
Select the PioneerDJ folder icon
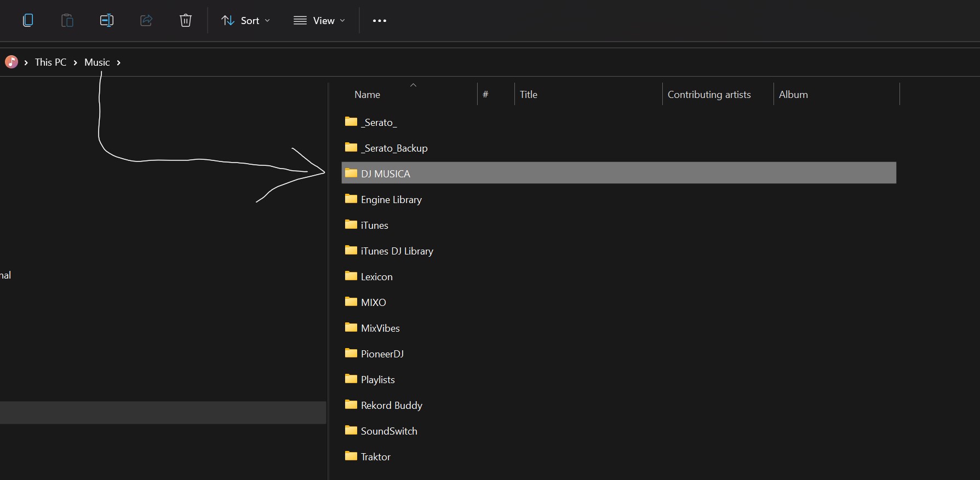click(x=351, y=353)
